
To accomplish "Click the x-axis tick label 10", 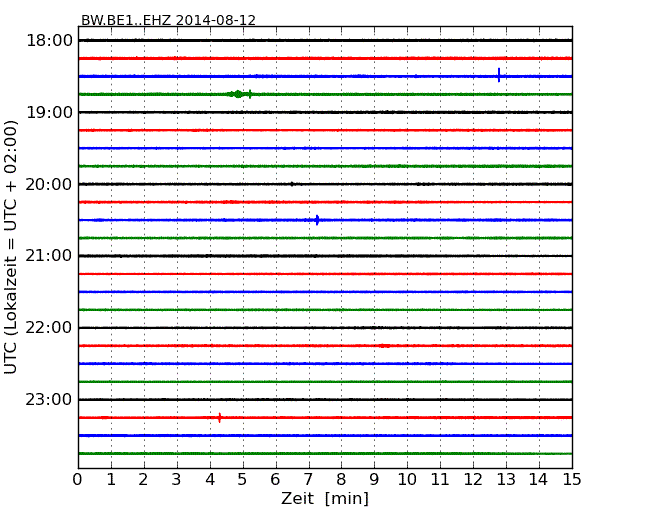I will (x=407, y=479).
